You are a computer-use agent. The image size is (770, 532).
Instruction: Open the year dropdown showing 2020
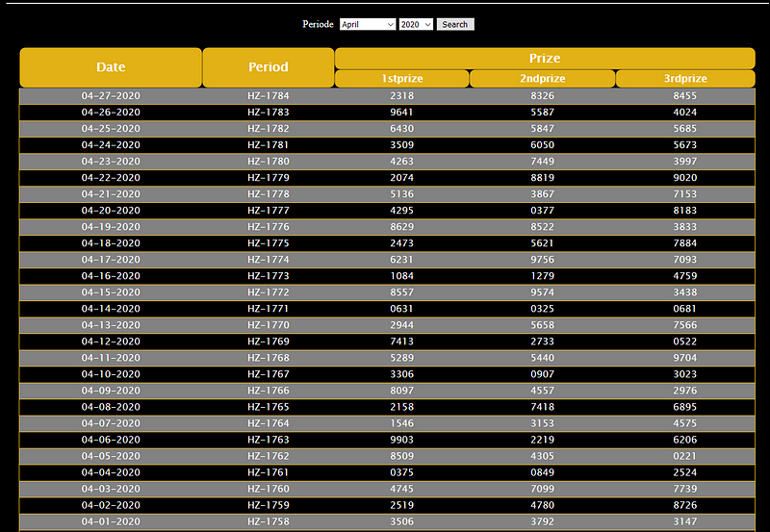[416, 25]
